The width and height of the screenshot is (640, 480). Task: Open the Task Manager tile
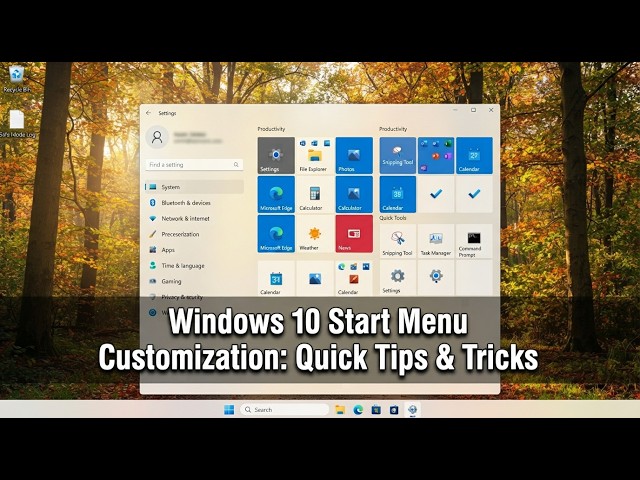[436, 241]
